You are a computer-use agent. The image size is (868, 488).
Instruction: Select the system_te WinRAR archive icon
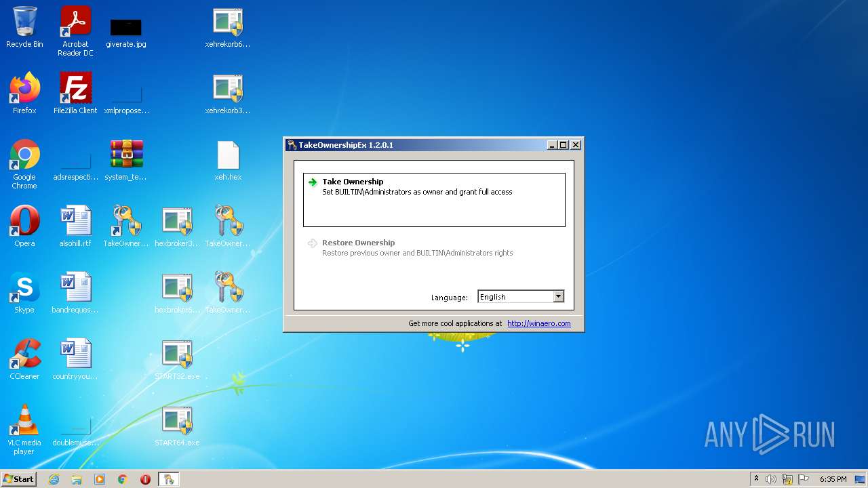pos(126,160)
